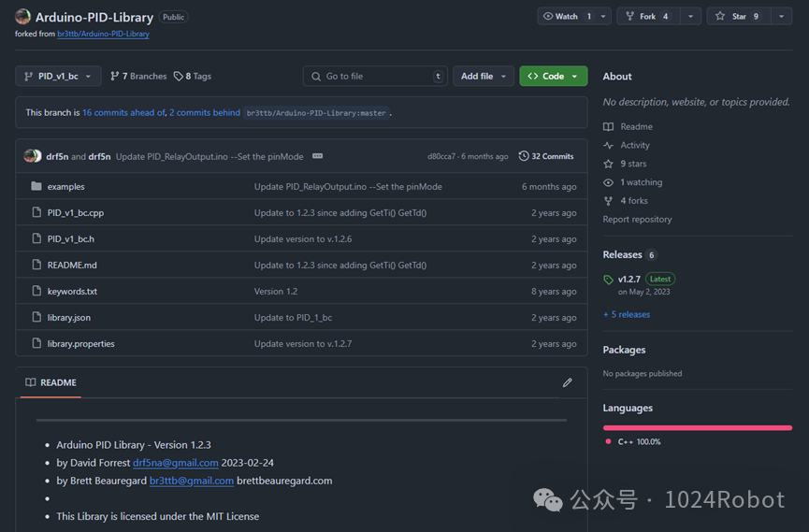Open the 'Update to PID_1_bc' commit message
Viewport: 809px width, 532px height.
[293, 318]
